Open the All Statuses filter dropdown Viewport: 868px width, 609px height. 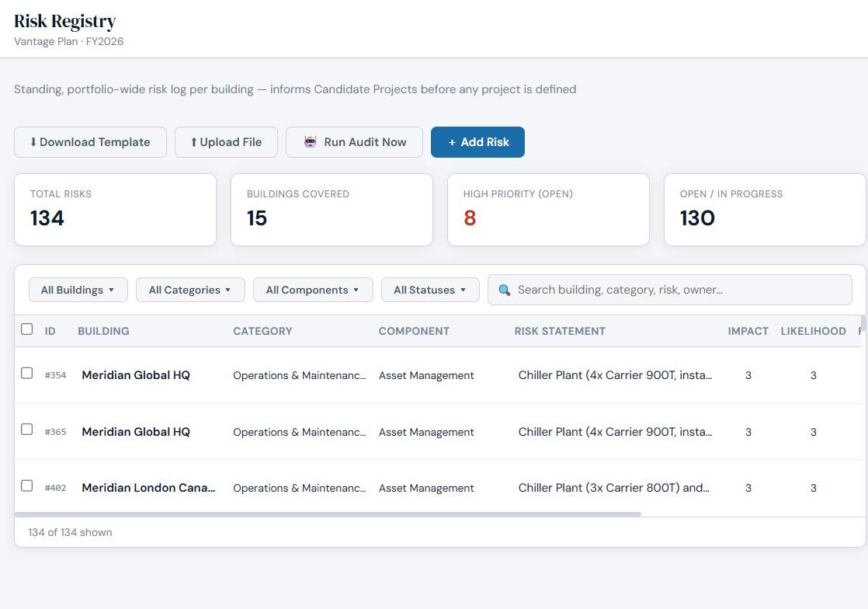click(x=430, y=290)
